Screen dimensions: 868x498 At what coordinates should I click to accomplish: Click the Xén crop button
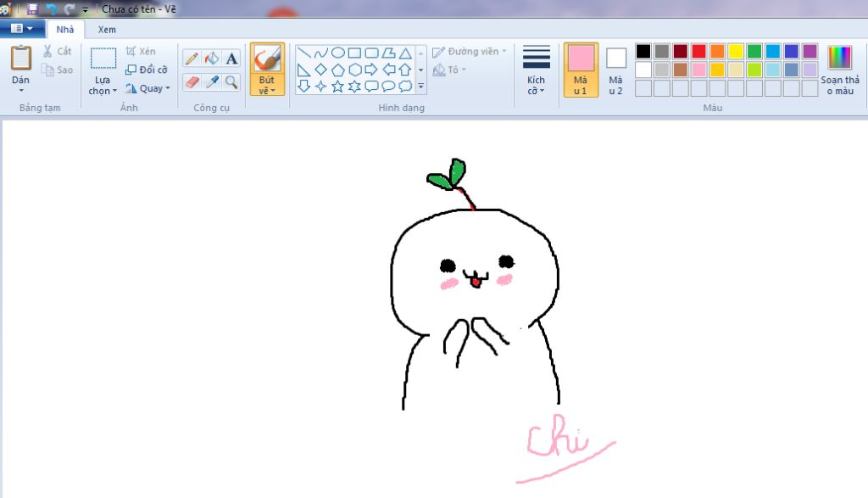point(141,51)
